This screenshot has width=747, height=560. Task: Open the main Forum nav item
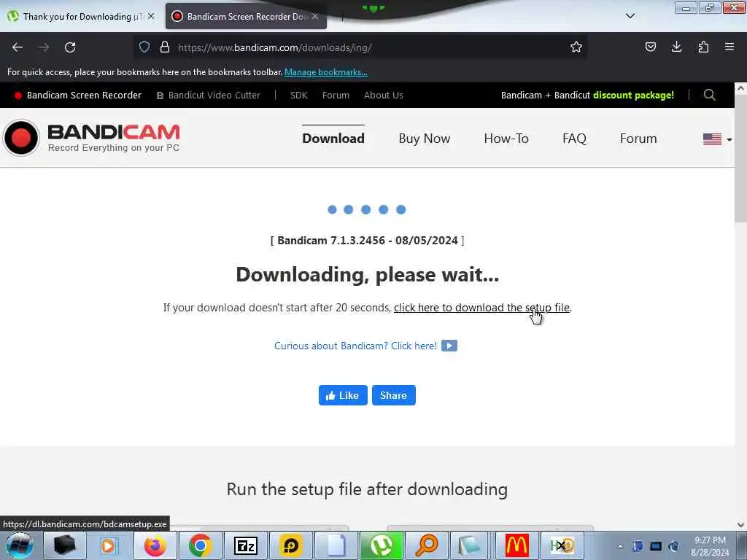638,139
